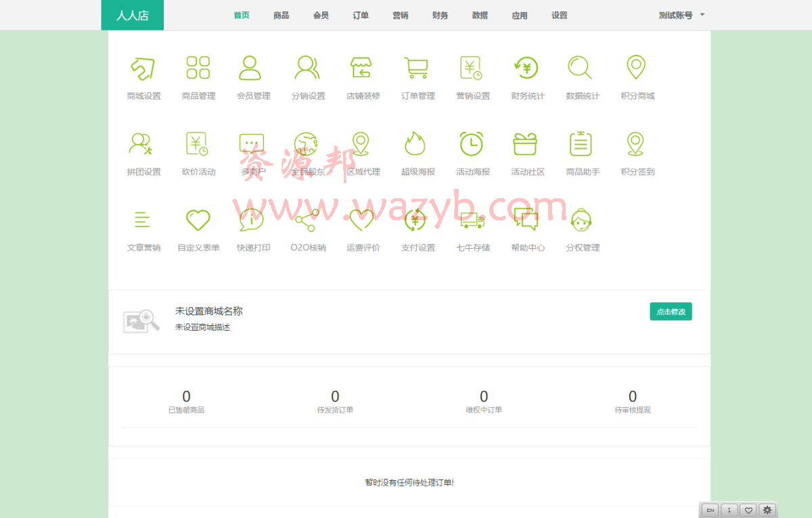The image size is (812, 518).
Task: Select the 商品 menu item
Action: click(x=281, y=15)
